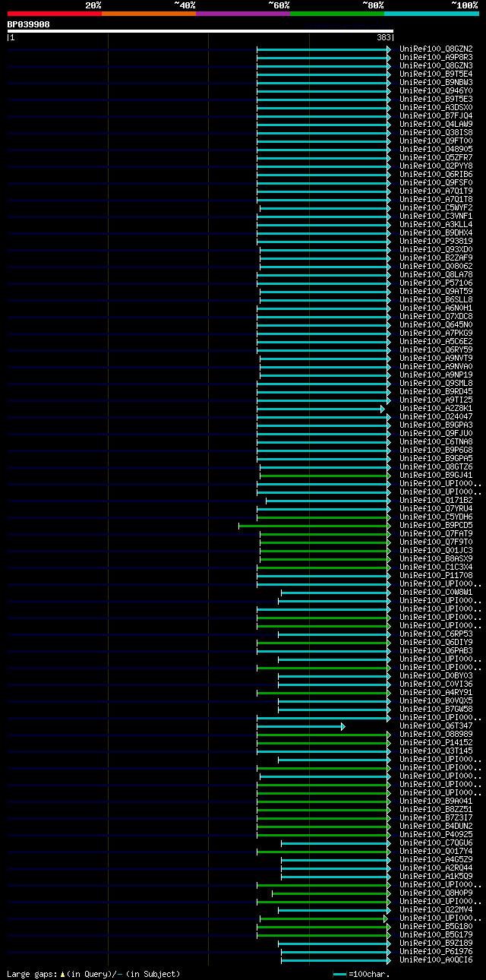Image resolution: width=486 pixels, height=980 pixels.
Task: Select hit label UniRef100_A2Z8K1
Action: [436, 408]
